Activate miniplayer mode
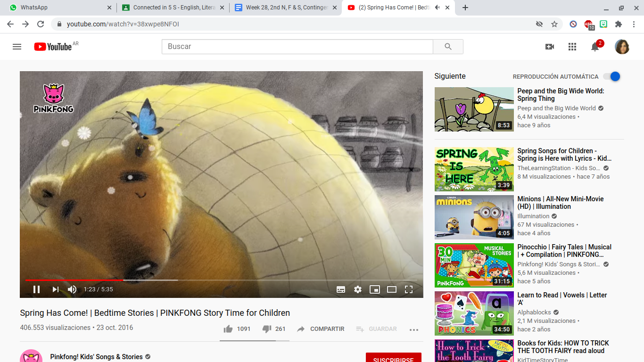Image resolution: width=644 pixels, height=362 pixels. [375, 289]
